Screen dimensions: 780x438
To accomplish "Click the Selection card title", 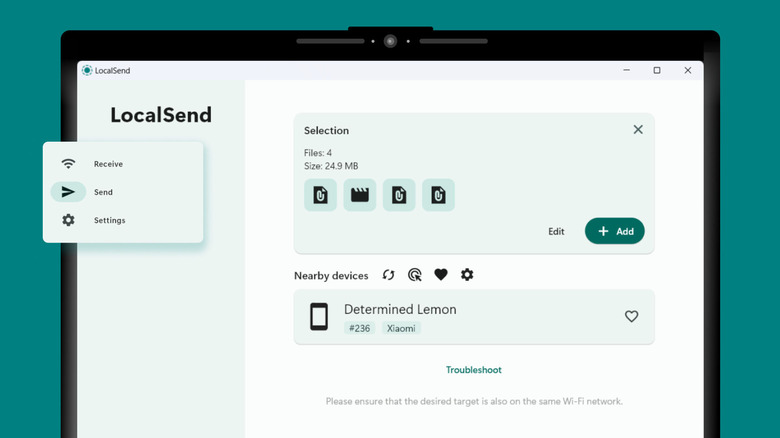I will pos(326,130).
